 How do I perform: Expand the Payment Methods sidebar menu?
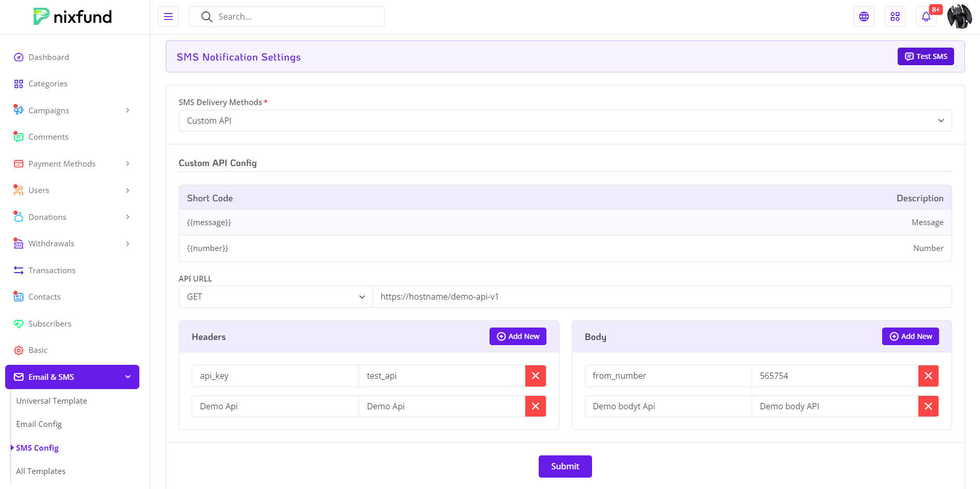[x=72, y=164]
